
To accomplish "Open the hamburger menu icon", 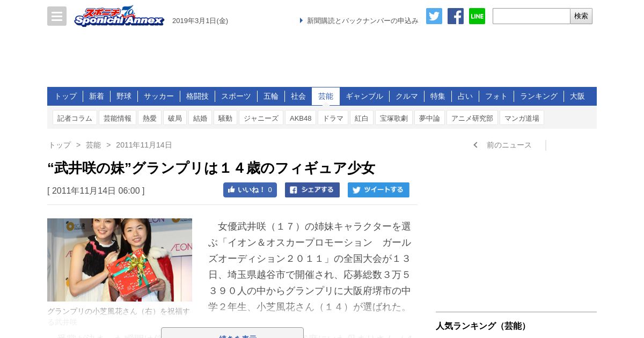I will pyautogui.click(x=57, y=16).
